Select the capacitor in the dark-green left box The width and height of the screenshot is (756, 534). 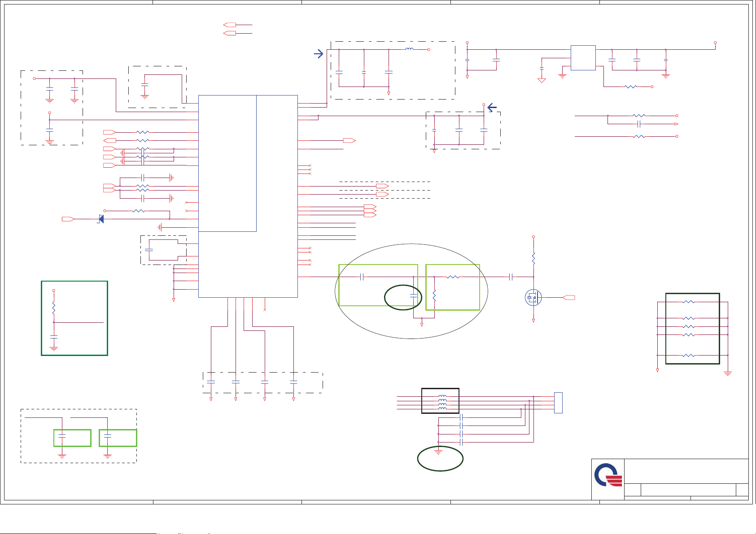point(54,336)
